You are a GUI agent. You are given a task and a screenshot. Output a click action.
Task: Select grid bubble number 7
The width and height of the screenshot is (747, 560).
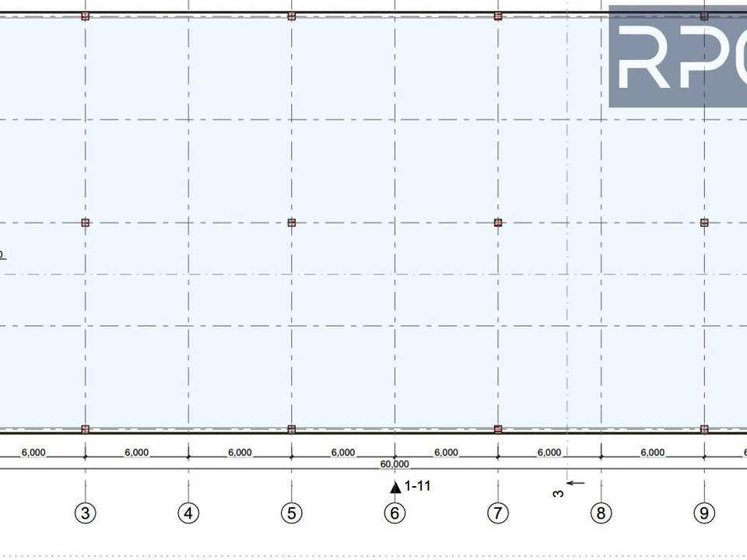tap(498, 513)
